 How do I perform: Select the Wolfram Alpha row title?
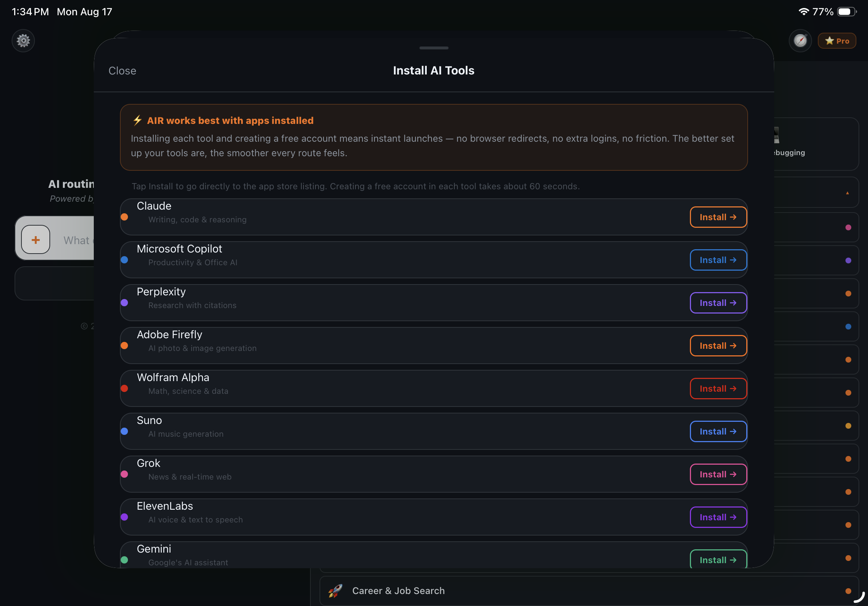173,377
